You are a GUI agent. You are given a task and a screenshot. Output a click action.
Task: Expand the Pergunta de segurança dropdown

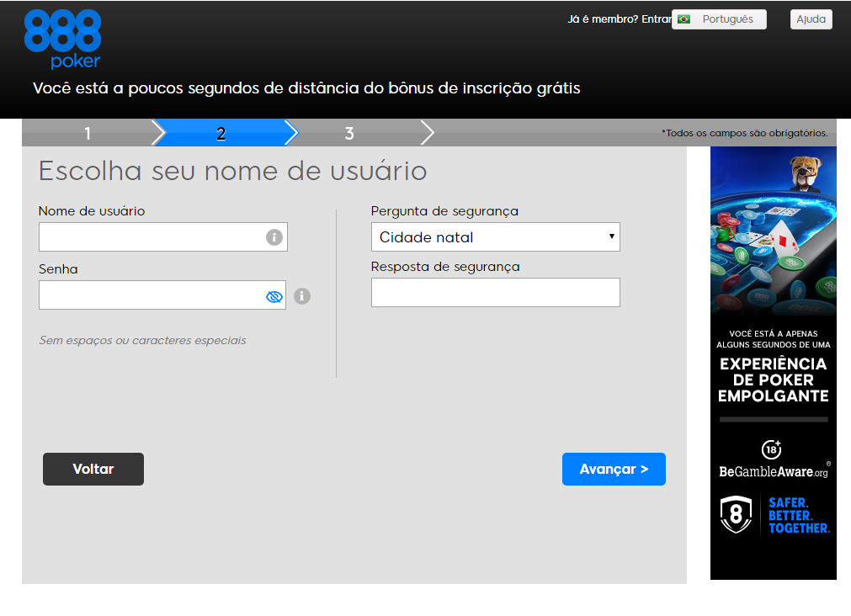tap(496, 237)
